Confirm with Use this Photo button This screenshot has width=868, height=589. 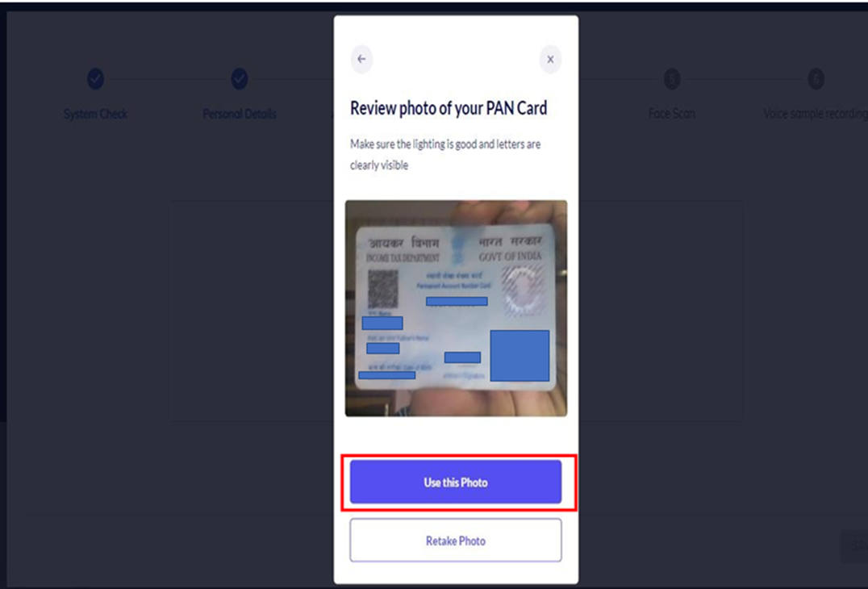point(456,482)
